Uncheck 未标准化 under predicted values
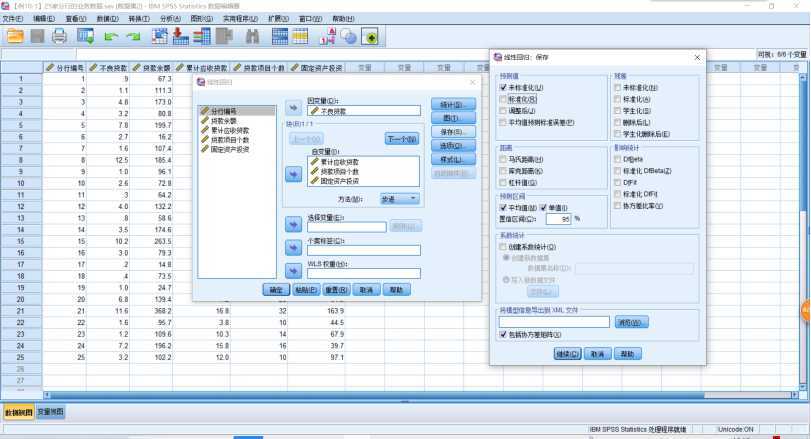 tap(503, 88)
